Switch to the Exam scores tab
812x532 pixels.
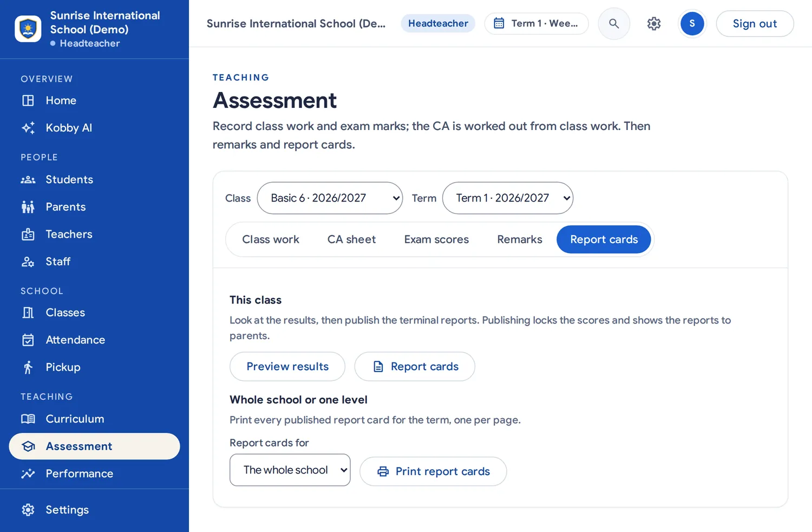pos(436,239)
